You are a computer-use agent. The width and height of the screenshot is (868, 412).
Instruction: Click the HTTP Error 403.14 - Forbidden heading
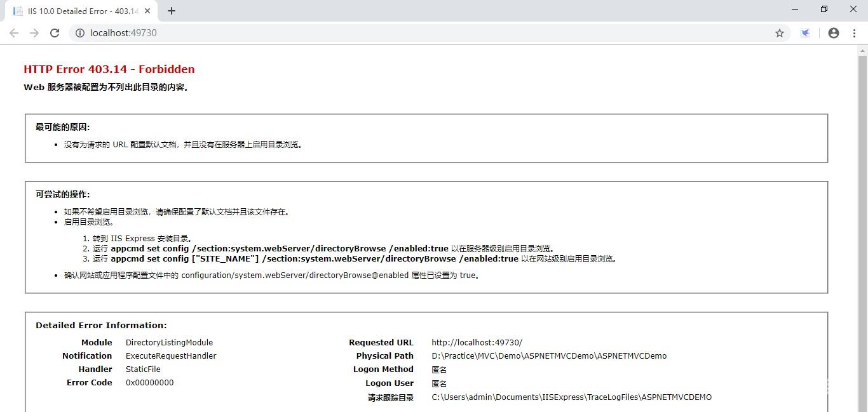pos(109,69)
